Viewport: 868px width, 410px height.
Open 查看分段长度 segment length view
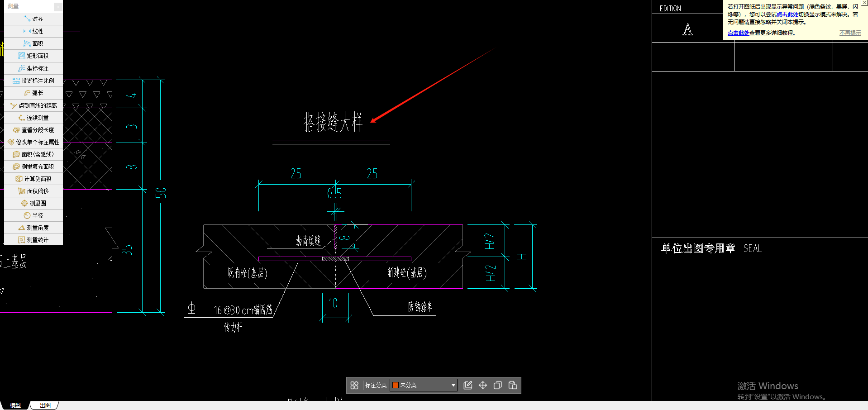33,130
